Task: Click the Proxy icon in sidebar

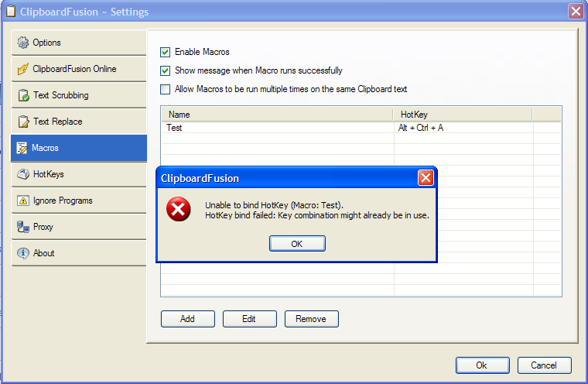Action: tap(23, 227)
